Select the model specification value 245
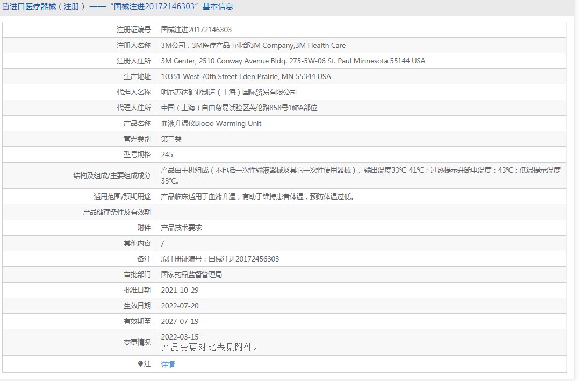The height and width of the screenshot is (381, 588). pyautogui.click(x=167, y=154)
